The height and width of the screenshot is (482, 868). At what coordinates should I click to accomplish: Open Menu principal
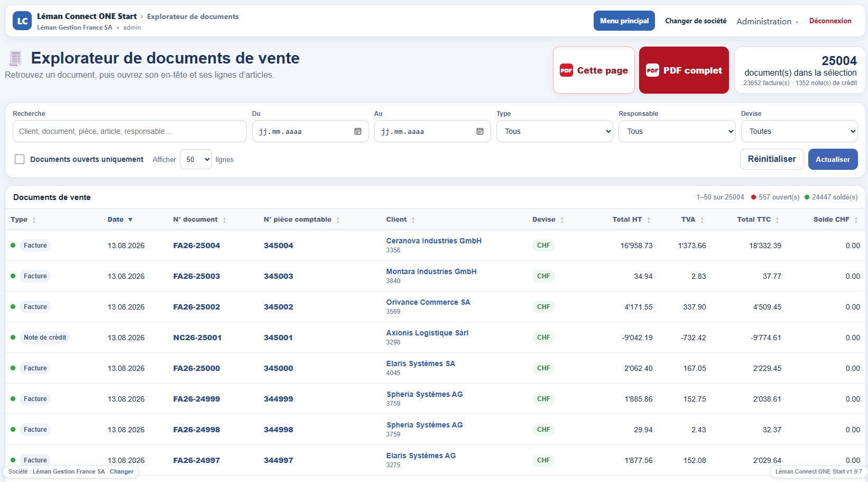click(624, 21)
